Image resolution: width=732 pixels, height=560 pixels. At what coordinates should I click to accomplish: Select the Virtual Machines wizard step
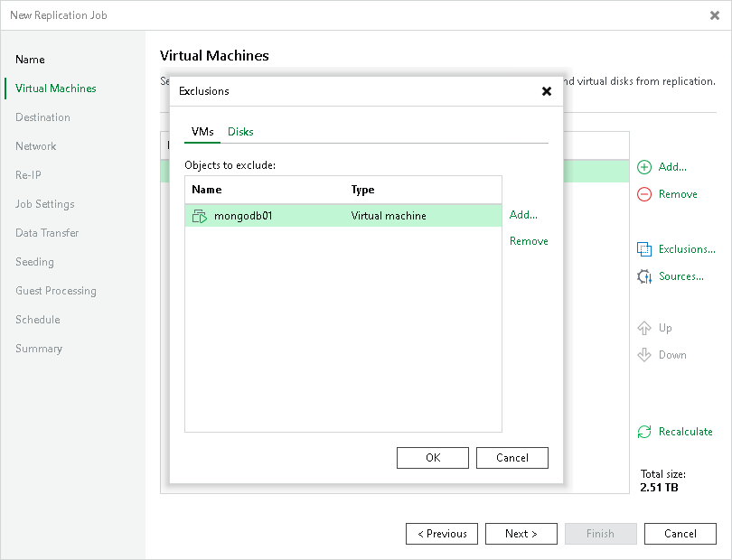tap(55, 89)
